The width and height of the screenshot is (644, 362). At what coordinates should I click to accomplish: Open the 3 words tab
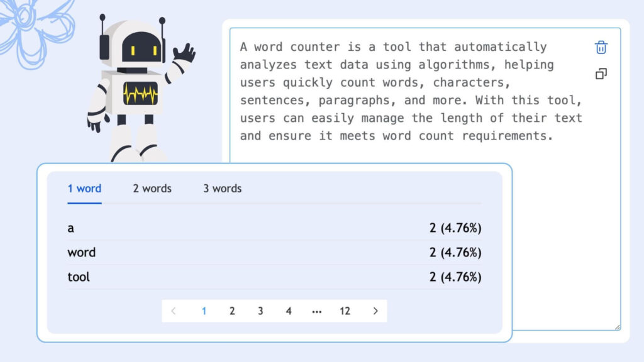pyautogui.click(x=222, y=189)
